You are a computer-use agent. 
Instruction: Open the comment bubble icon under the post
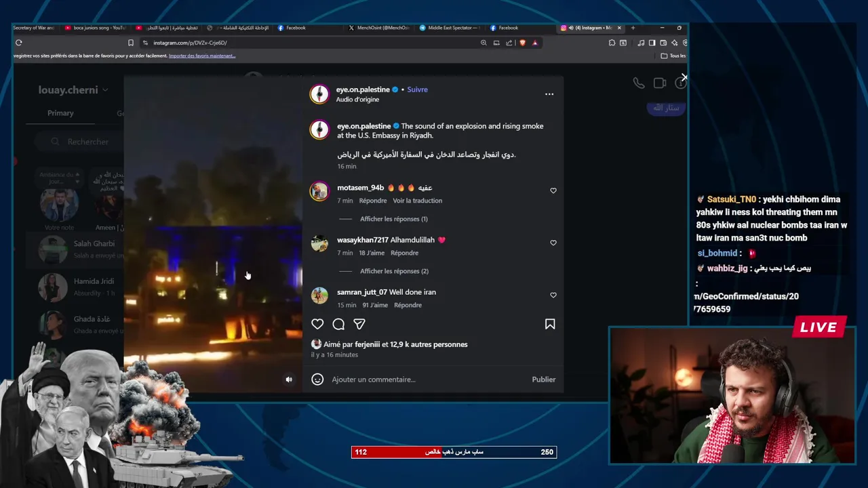pyautogui.click(x=338, y=324)
